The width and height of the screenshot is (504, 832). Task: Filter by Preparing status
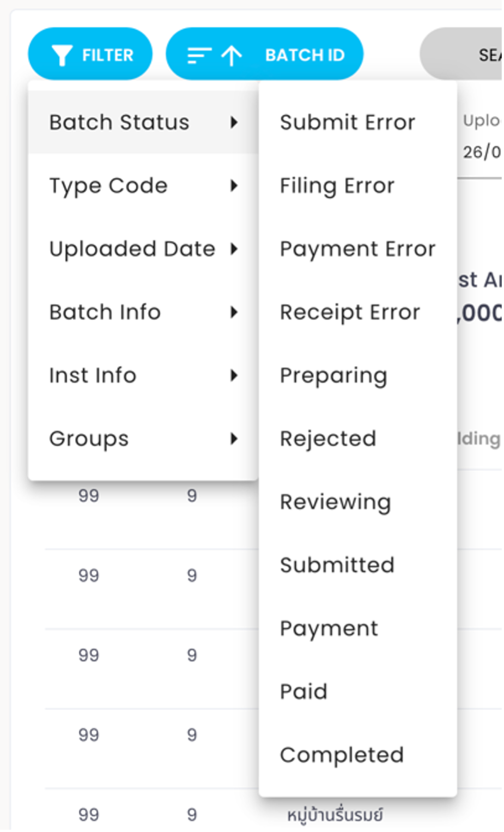click(x=333, y=375)
